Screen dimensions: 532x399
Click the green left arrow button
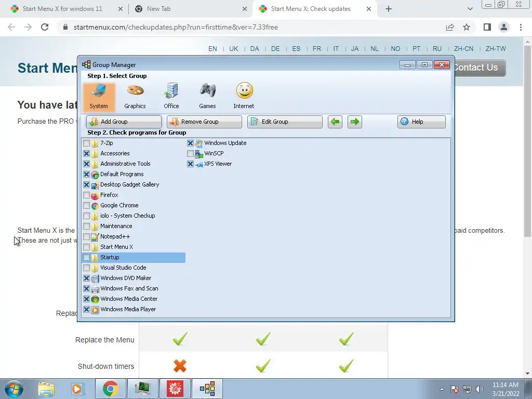(x=335, y=122)
